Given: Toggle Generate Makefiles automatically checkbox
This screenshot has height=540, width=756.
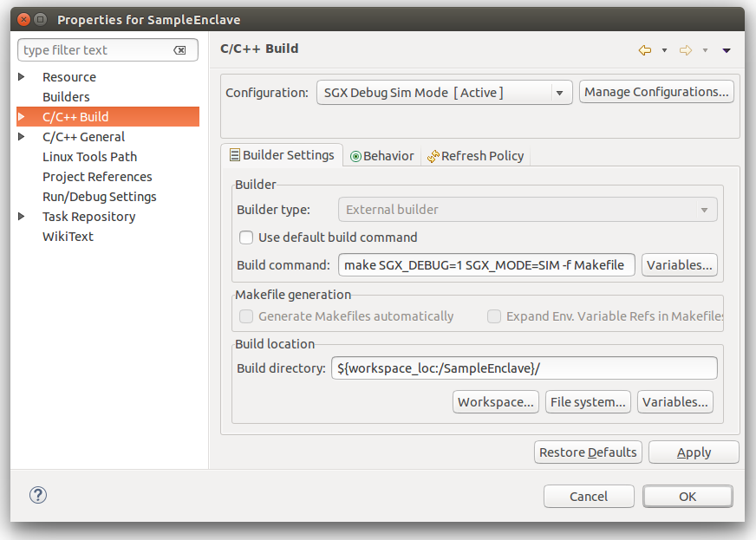Looking at the screenshot, I should click(x=246, y=316).
